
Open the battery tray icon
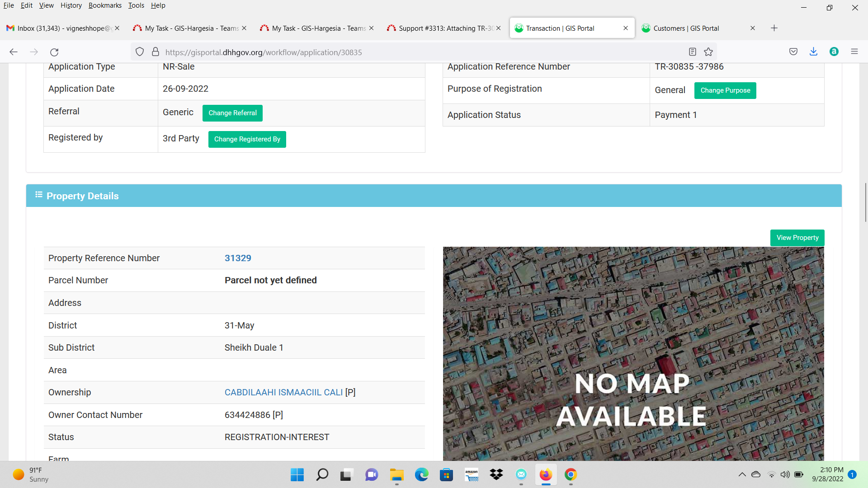point(799,474)
